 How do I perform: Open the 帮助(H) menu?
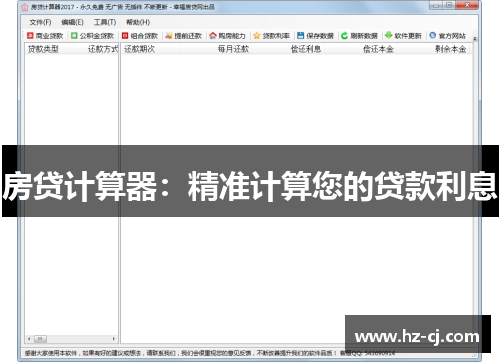(138, 22)
